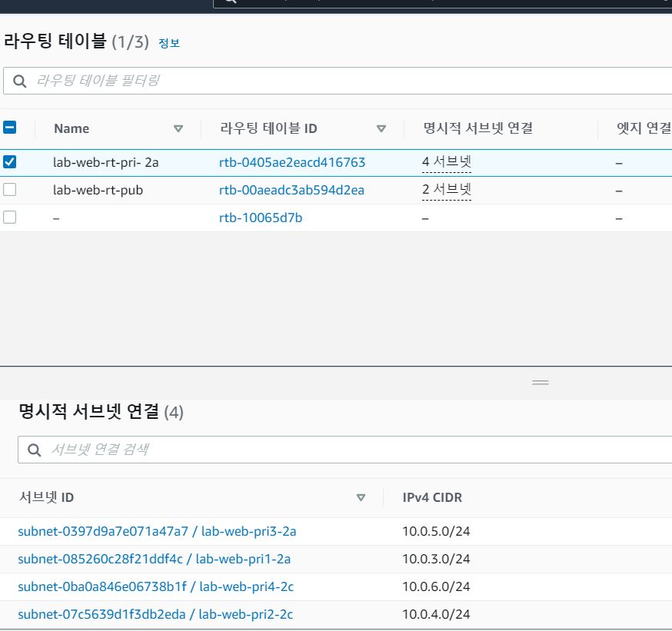The width and height of the screenshot is (672, 631).
Task: Click the 10.0.4.0/24 CIDR cell
Action: click(x=436, y=614)
